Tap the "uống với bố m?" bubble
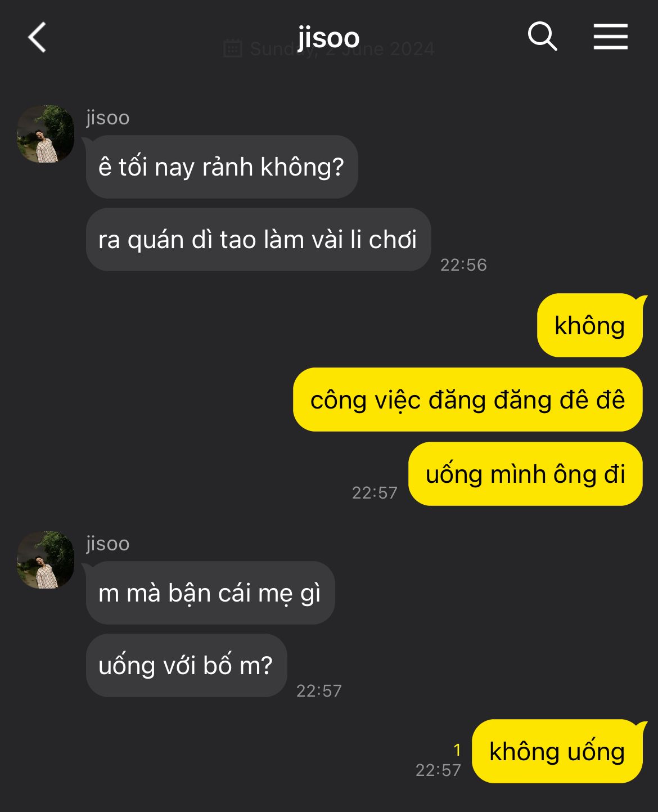The image size is (658, 812). (186, 666)
